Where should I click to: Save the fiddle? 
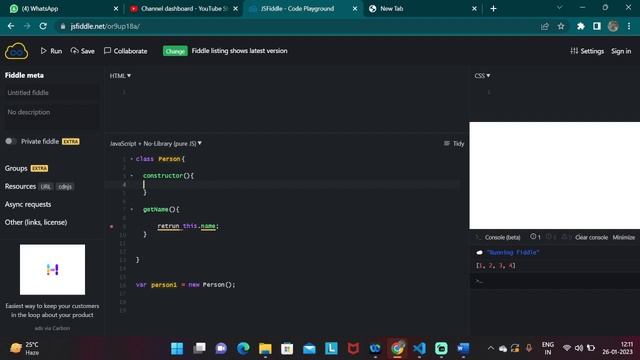point(82,51)
